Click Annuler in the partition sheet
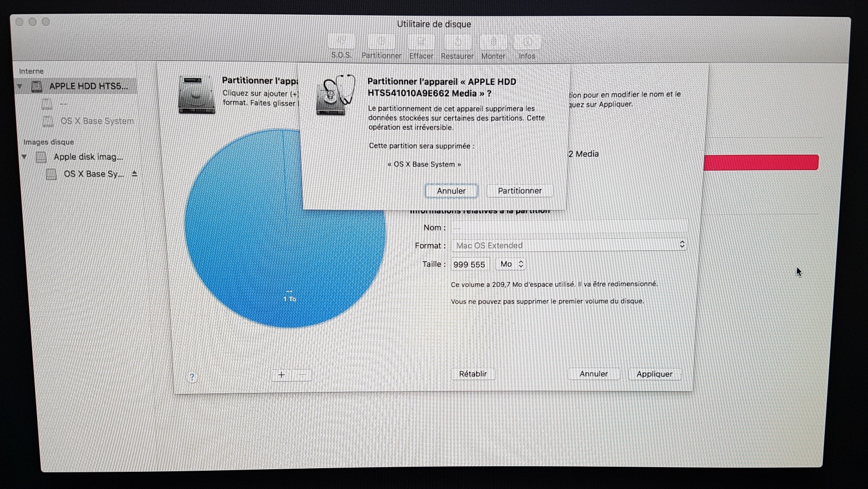This screenshot has width=868, height=489. point(594,374)
